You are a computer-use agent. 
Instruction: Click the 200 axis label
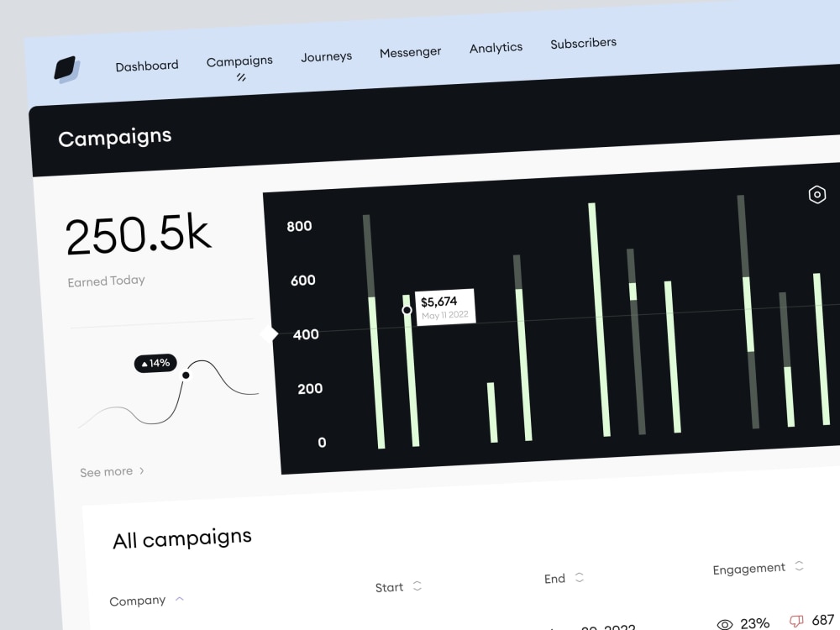(310, 388)
